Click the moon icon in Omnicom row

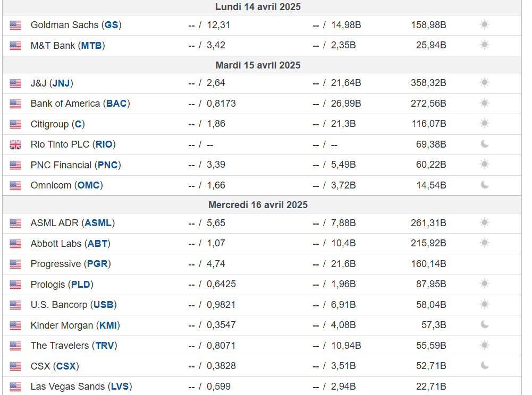tap(484, 185)
